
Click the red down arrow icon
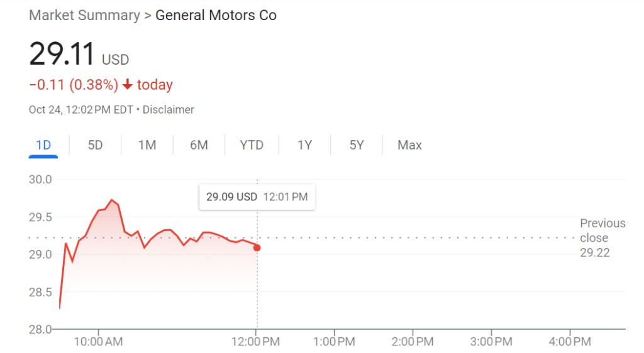[x=128, y=84]
